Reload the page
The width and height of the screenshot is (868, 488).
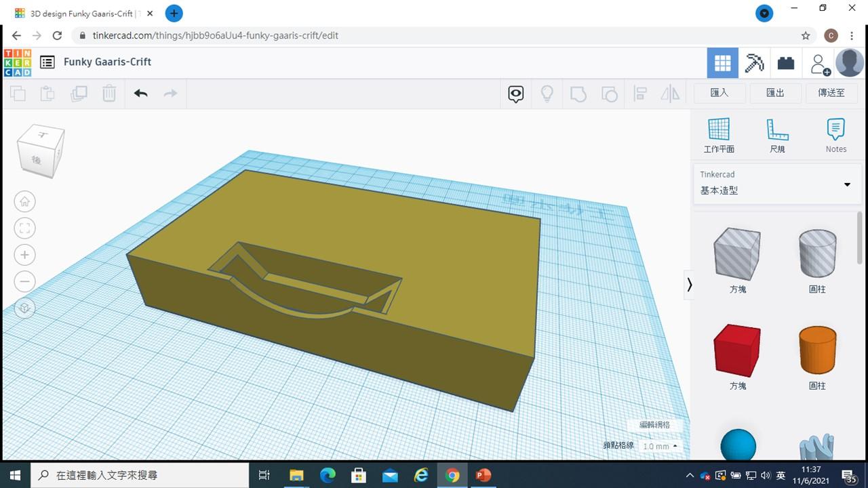(58, 35)
